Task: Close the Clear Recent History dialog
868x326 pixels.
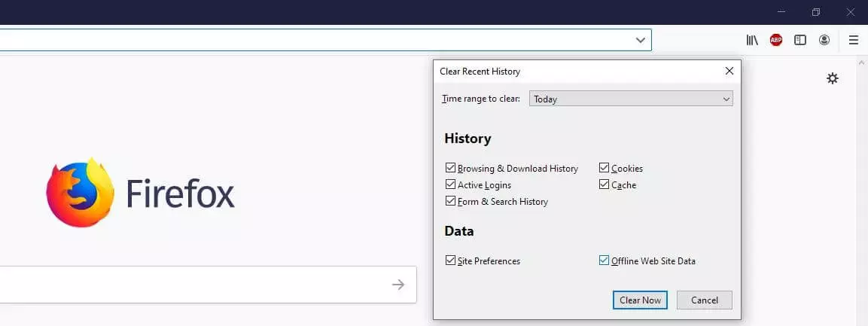Action: [x=729, y=71]
